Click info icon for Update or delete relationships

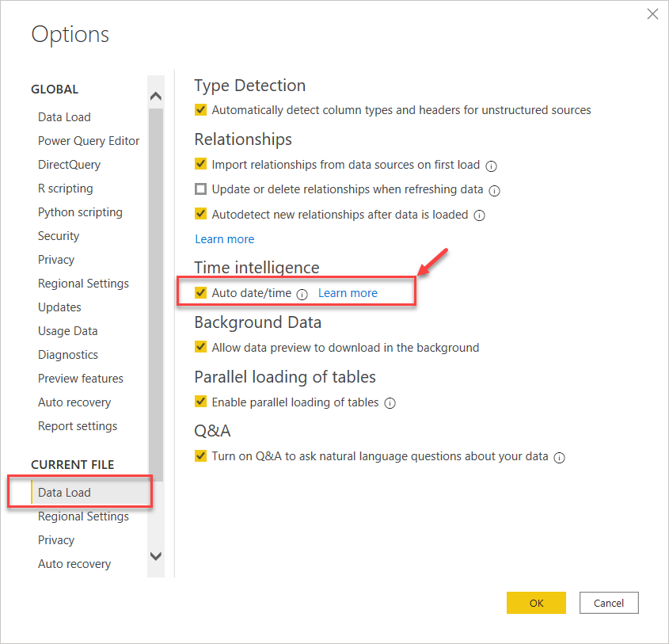click(x=495, y=191)
